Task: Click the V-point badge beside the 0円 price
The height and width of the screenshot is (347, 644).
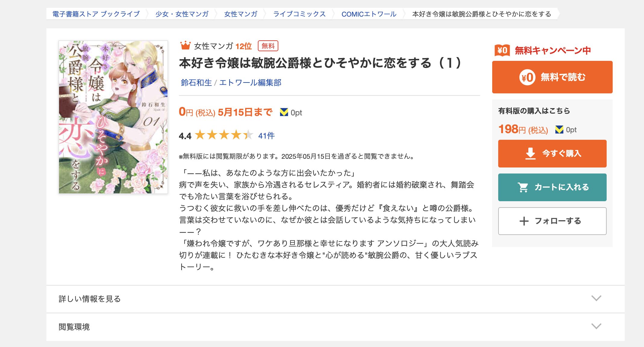Action: pyautogui.click(x=284, y=112)
